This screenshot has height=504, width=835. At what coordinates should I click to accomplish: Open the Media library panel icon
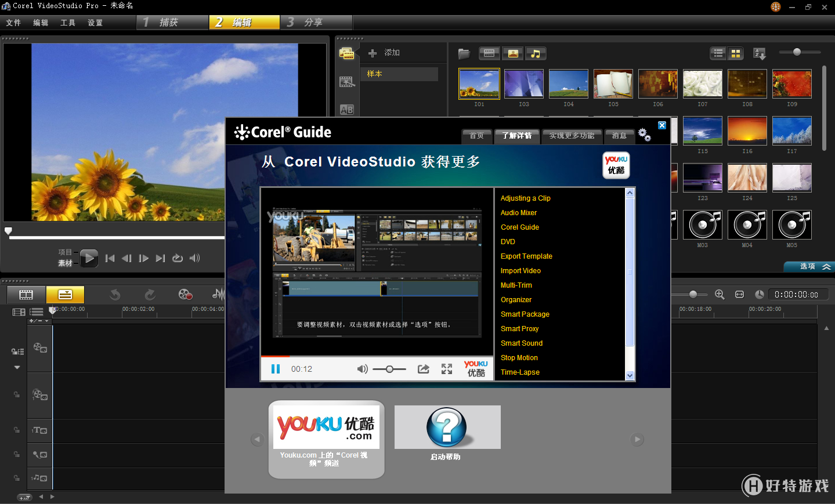click(346, 53)
